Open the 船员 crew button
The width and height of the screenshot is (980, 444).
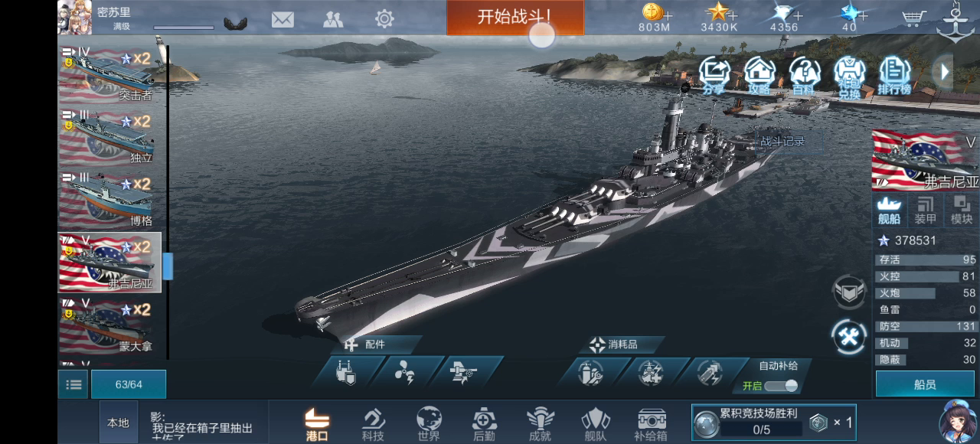pos(925,384)
